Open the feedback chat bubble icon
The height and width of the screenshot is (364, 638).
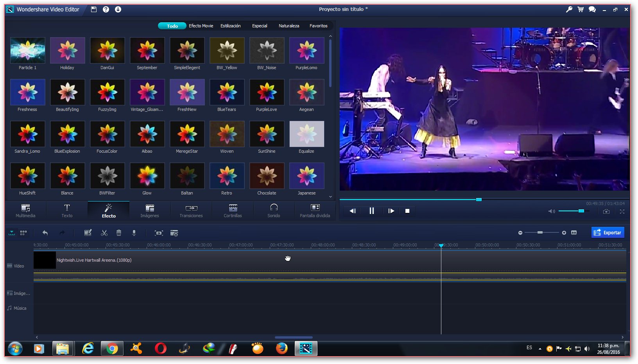(592, 9)
